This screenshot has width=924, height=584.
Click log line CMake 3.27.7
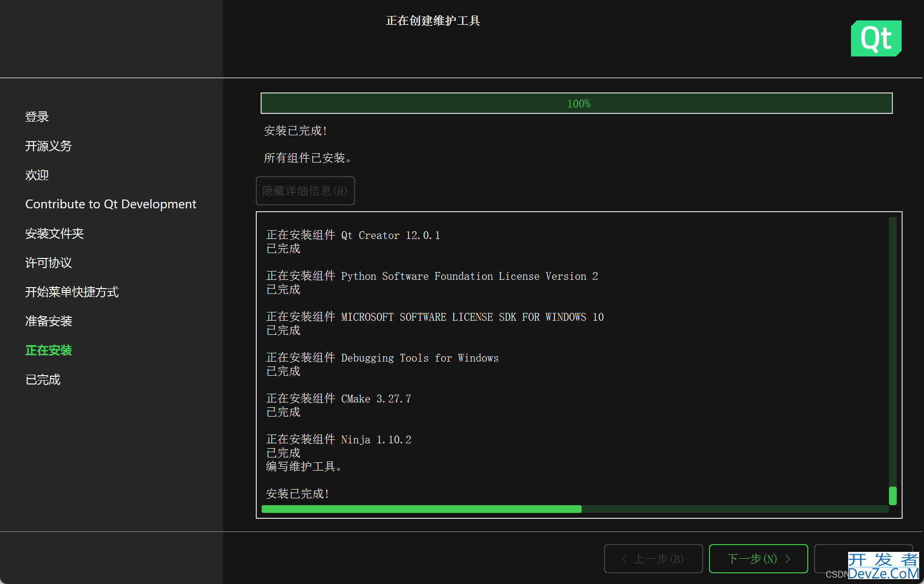point(339,399)
